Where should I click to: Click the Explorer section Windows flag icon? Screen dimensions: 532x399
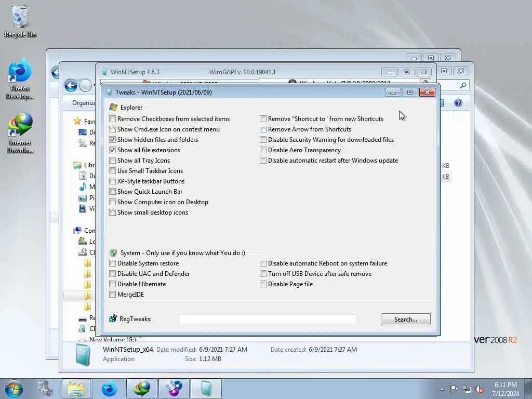pos(113,107)
